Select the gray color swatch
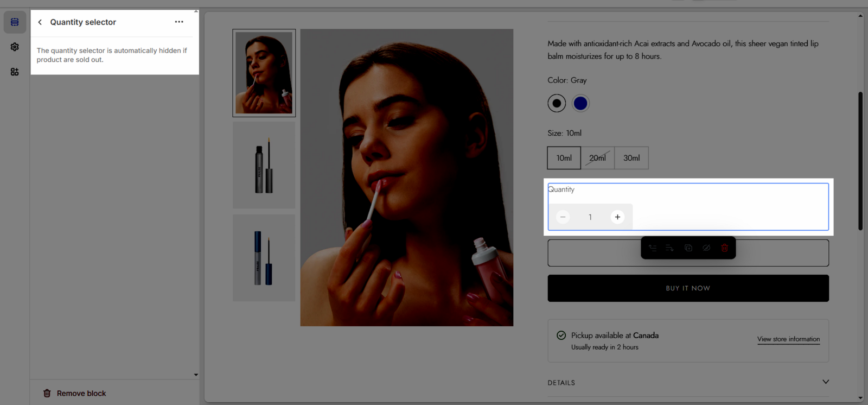Screen dimensions: 868x405 pyautogui.click(x=557, y=103)
